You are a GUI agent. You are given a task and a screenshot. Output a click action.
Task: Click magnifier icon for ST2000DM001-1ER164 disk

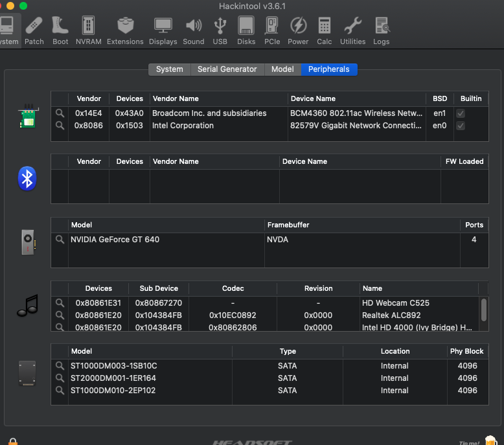click(60, 378)
